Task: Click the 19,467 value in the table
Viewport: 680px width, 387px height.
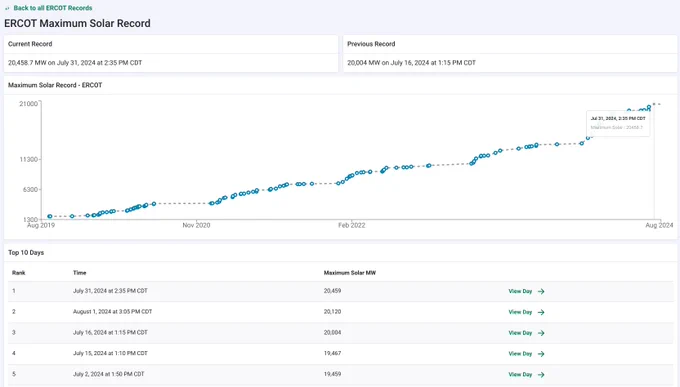Action: pyautogui.click(x=332, y=353)
